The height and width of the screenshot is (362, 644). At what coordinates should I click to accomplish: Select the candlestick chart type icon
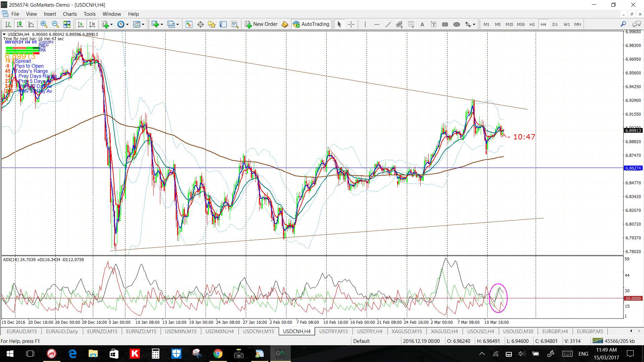click(19, 24)
